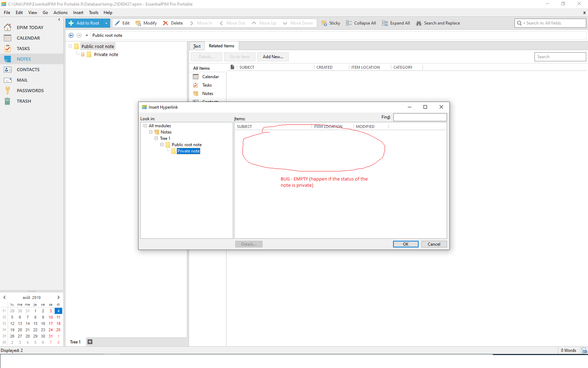Open the Trash module in sidebar

pyautogui.click(x=24, y=101)
